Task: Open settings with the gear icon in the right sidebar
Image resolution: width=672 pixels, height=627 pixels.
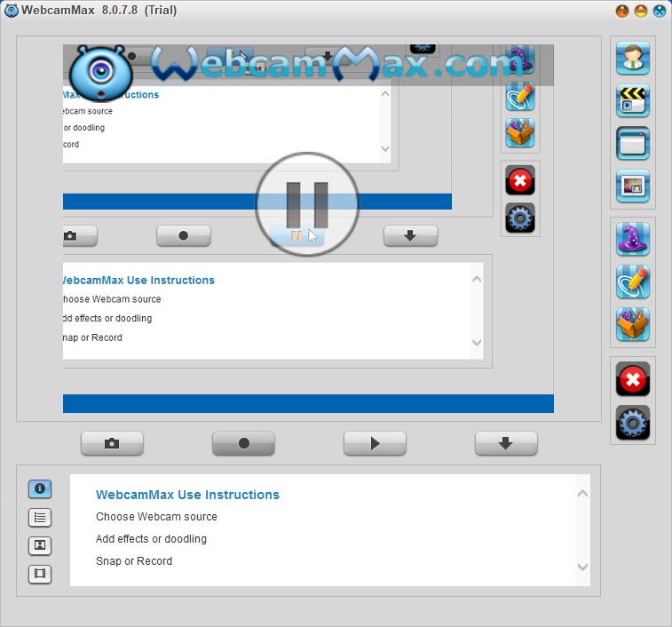Action: pos(633,423)
